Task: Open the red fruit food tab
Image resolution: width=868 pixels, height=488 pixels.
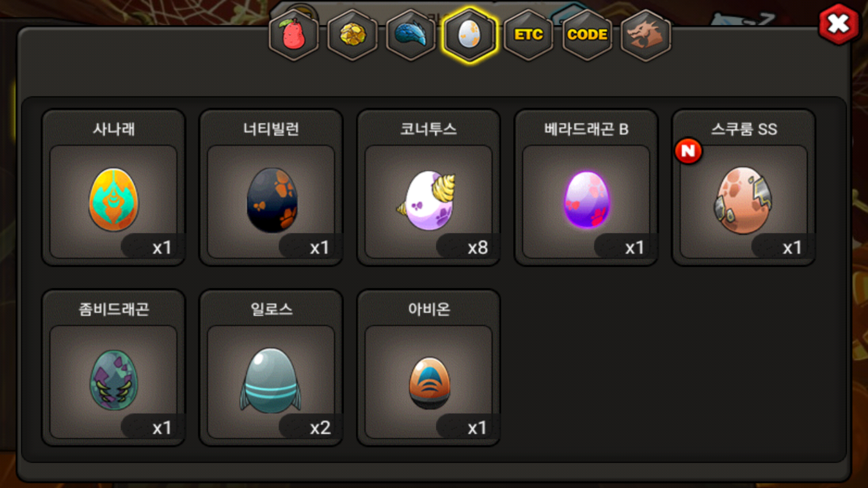Action: (294, 35)
